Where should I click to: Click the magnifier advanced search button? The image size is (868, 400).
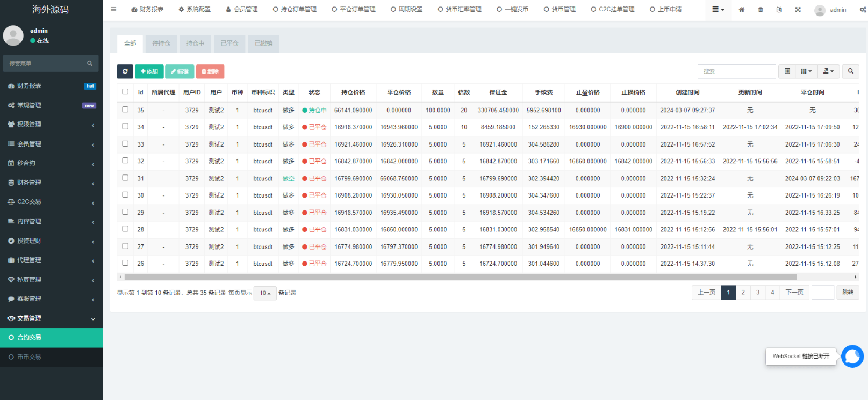(850, 71)
